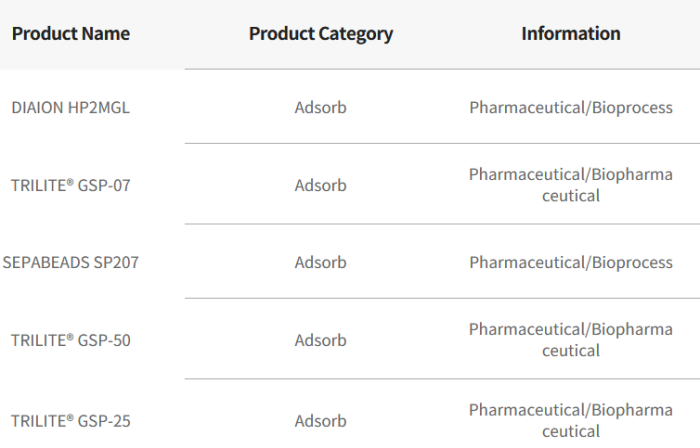Select Pharmaceutical/Bioprocess info for SEPABEADS SP207

point(570,263)
